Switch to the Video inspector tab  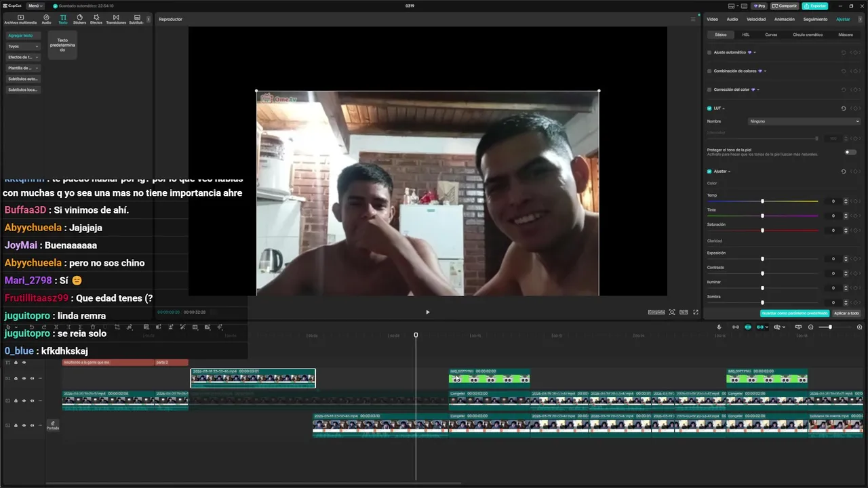coord(713,19)
